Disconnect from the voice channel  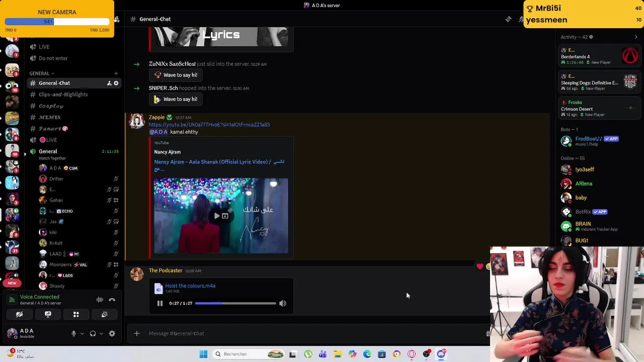pos(112,300)
